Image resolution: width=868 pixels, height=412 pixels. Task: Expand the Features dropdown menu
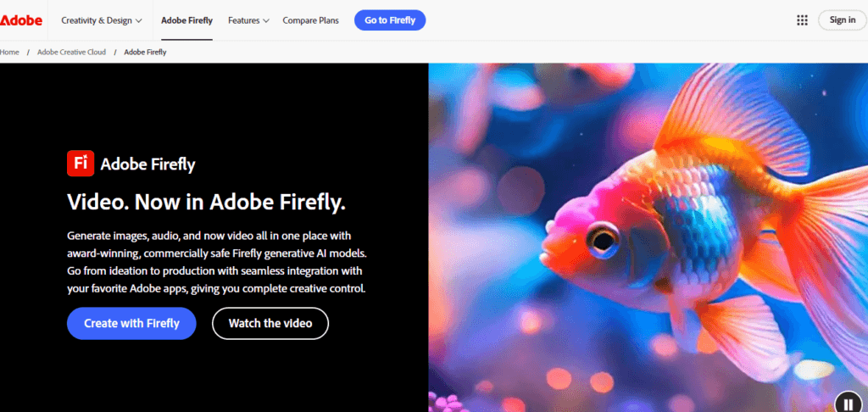(248, 20)
